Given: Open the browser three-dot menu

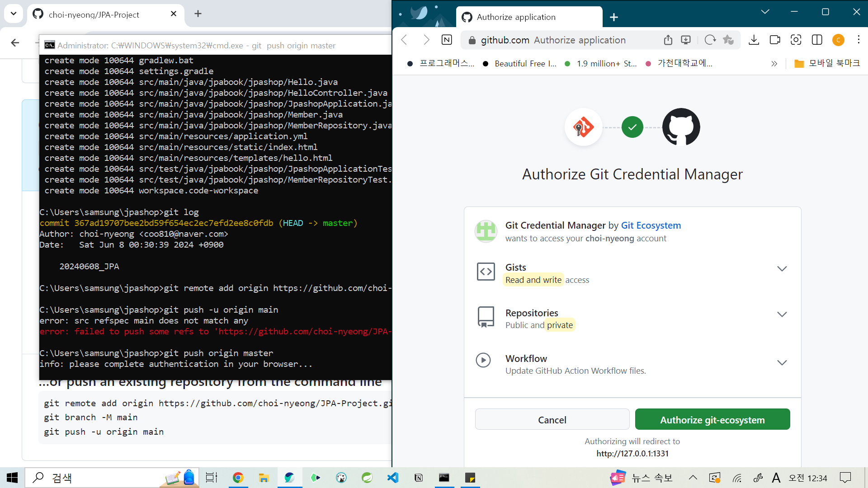Looking at the screenshot, I should coord(859,40).
